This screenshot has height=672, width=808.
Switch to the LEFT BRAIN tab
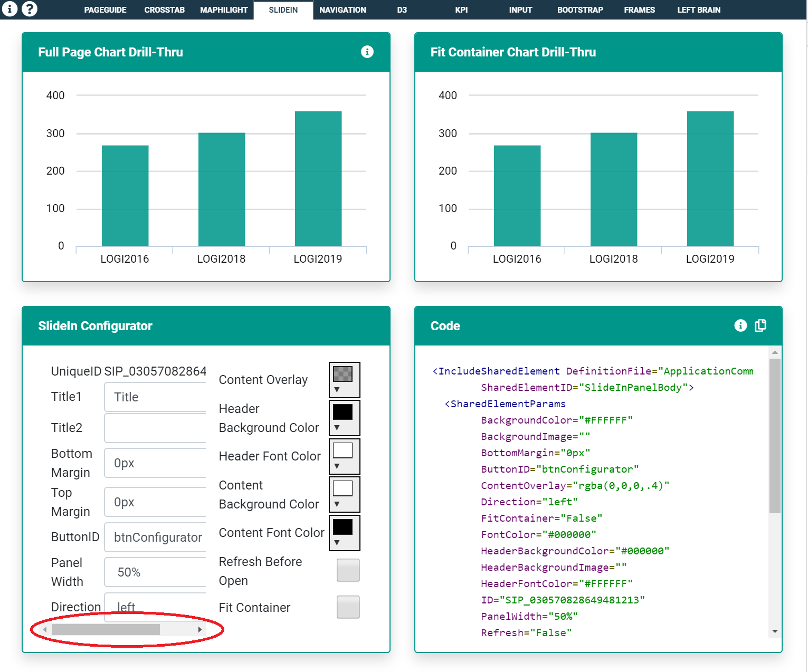click(x=699, y=9)
